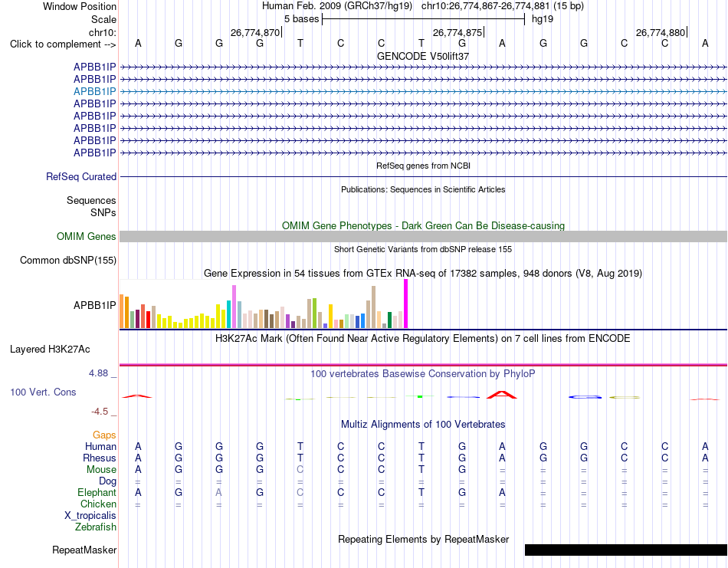Click the GENCODE V50lift37 track title
This screenshot has width=728, height=568.
pyautogui.click(x=423, y=56)
